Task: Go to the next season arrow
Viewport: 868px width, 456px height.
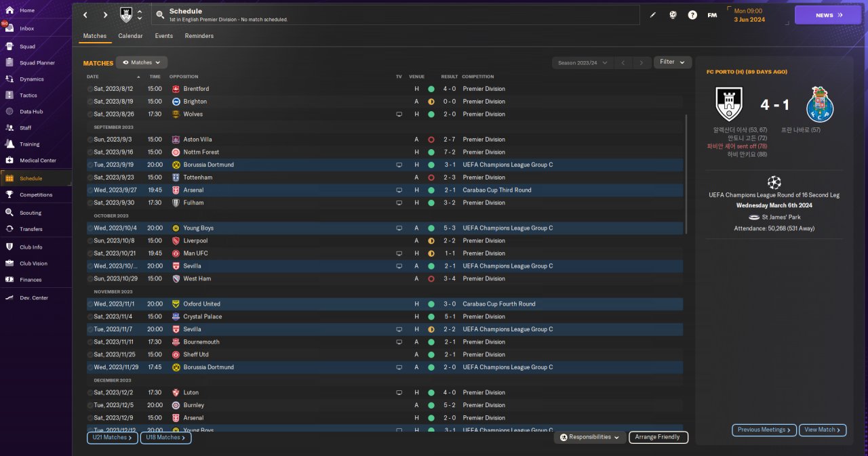Action: click(x=642, y=62)
